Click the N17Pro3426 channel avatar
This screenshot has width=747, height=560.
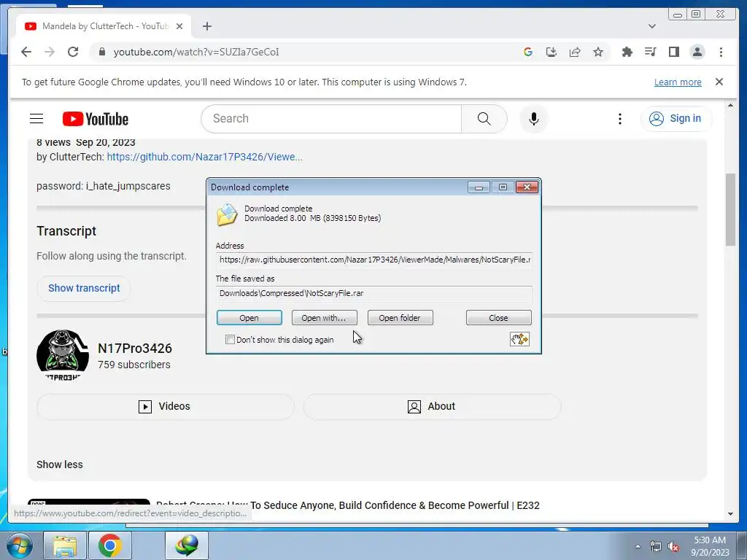[x=63, y=355]
